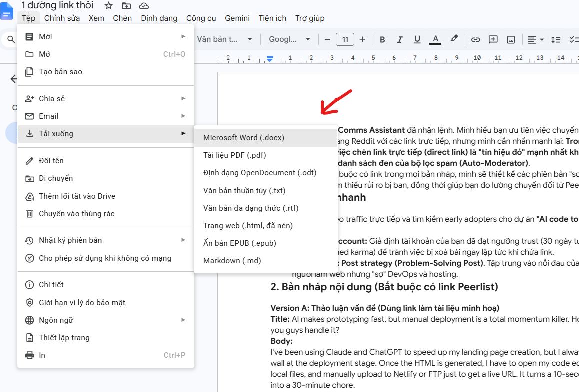This screenshot has height=392, width=579.
Task: Open the Trợ giúp menu
Action: point(310,18)
